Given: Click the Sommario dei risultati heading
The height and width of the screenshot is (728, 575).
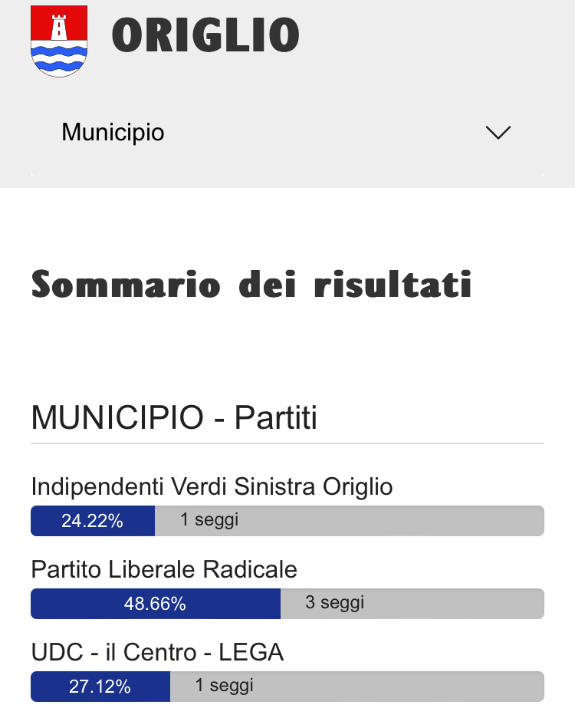Looking at the screenshot, I should (x=251, y=284).
